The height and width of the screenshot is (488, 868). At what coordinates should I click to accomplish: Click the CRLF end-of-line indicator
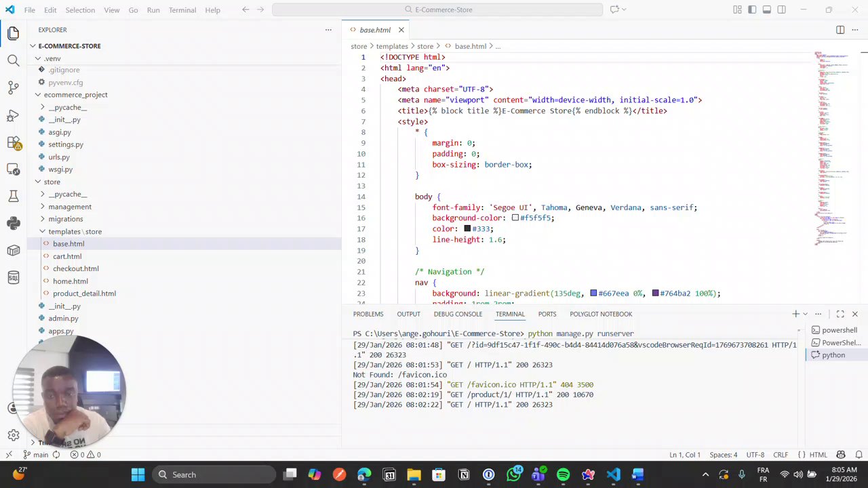(x=781, y=455)
